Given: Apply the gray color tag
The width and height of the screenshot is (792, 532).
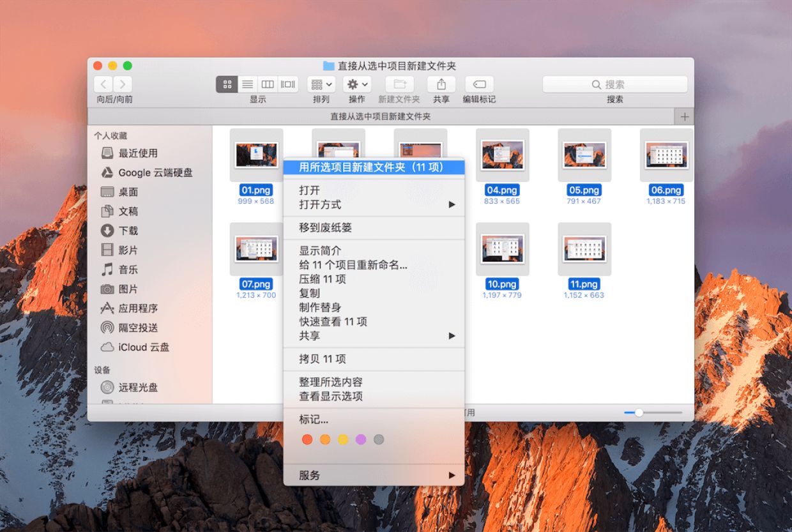Looking at the screenshot, I should pyautogui.click(x=379, y=439).
